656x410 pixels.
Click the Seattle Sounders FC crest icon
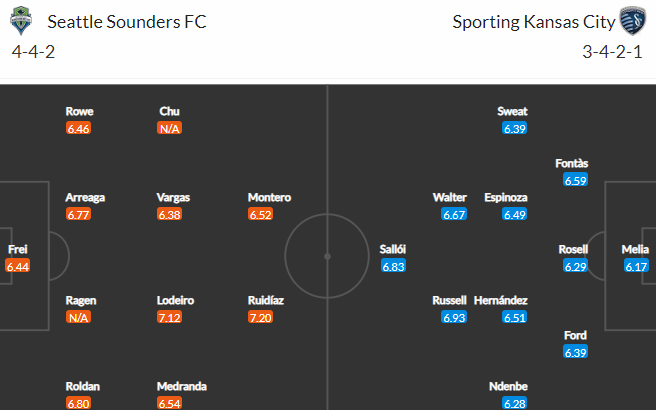pos(21,20)
